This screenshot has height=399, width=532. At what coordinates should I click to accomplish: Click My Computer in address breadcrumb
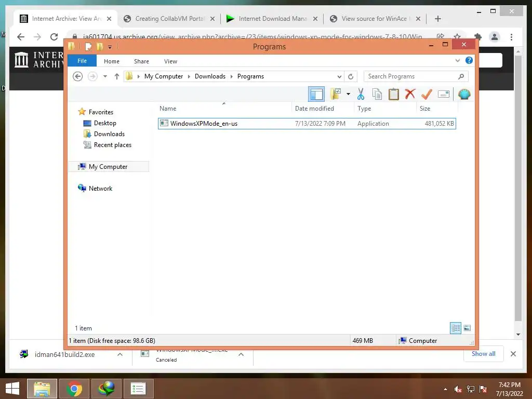point(164,76)
